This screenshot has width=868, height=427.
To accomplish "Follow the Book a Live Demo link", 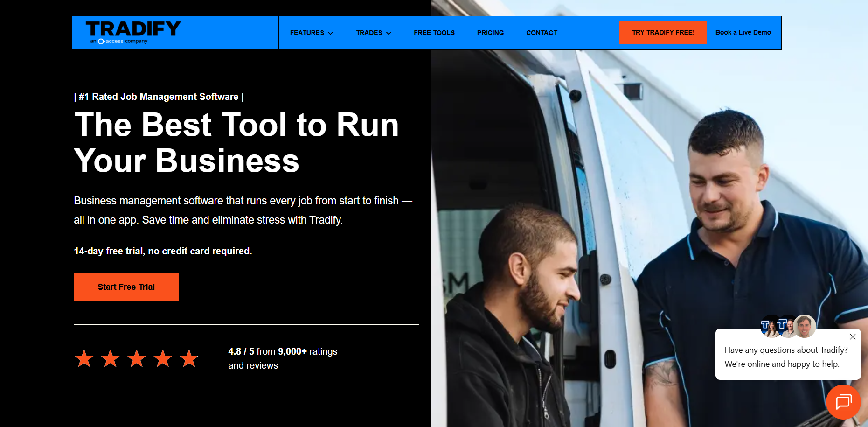I will point(743,32).
